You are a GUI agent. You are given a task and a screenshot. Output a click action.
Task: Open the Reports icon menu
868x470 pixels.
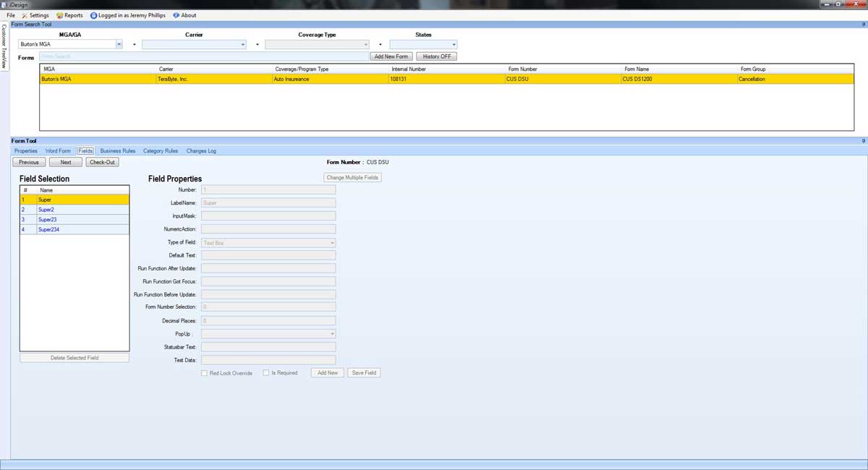pos(59,15)
